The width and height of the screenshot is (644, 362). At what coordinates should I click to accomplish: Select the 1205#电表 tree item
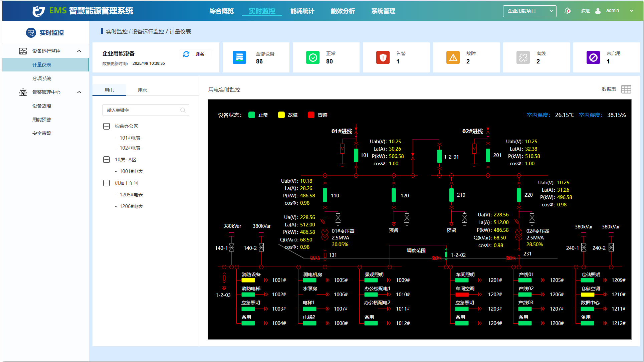click(131, 195)
